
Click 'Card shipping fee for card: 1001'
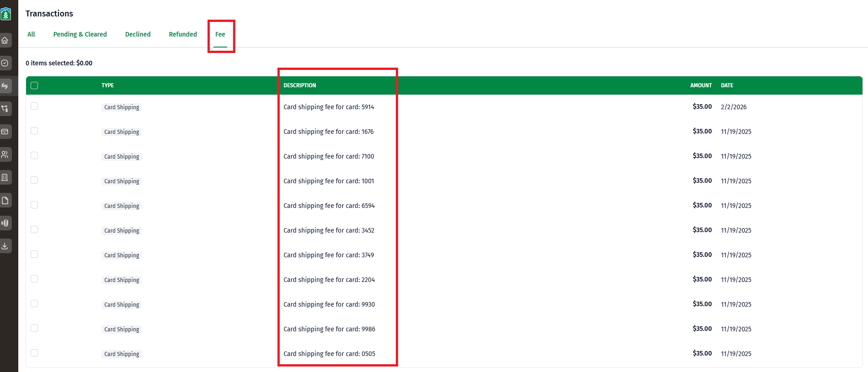[329, 181]
